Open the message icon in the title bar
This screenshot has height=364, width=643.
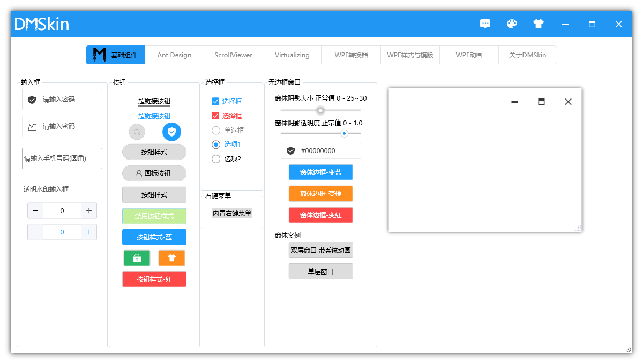(485, 24)
